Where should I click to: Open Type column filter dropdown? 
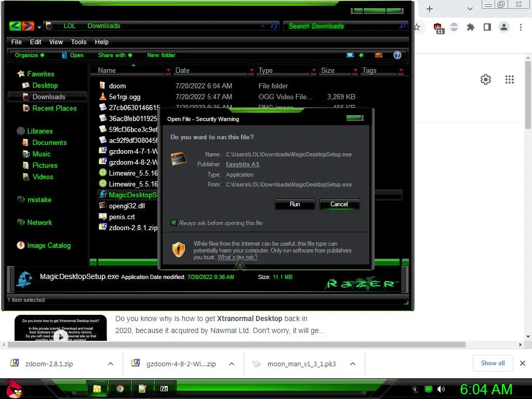314,70
